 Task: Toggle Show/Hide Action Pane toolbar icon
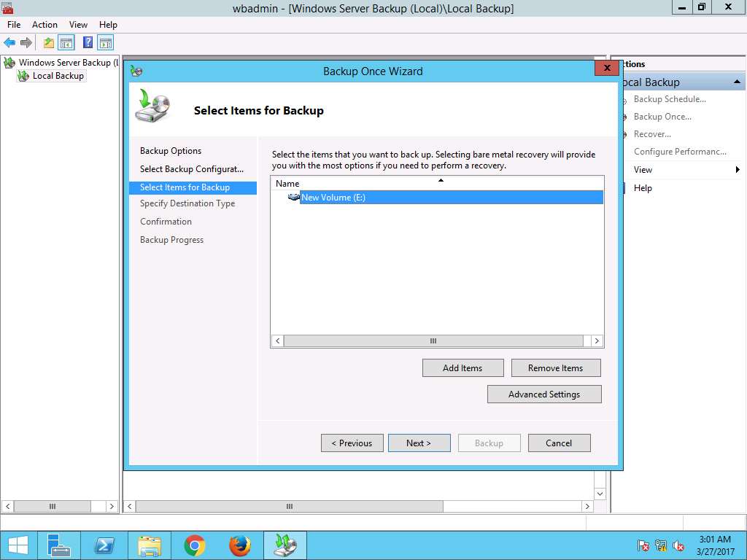pyautogui.click(x=105, y=43)
